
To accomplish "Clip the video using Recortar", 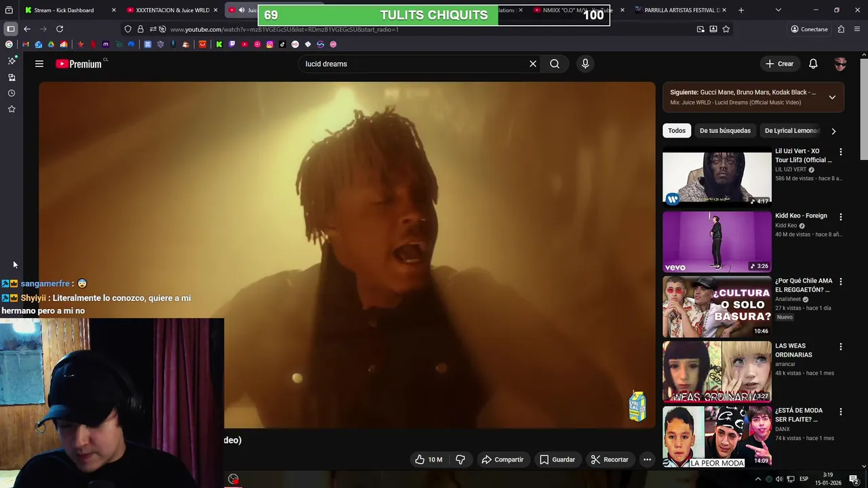I will (610, 460).
